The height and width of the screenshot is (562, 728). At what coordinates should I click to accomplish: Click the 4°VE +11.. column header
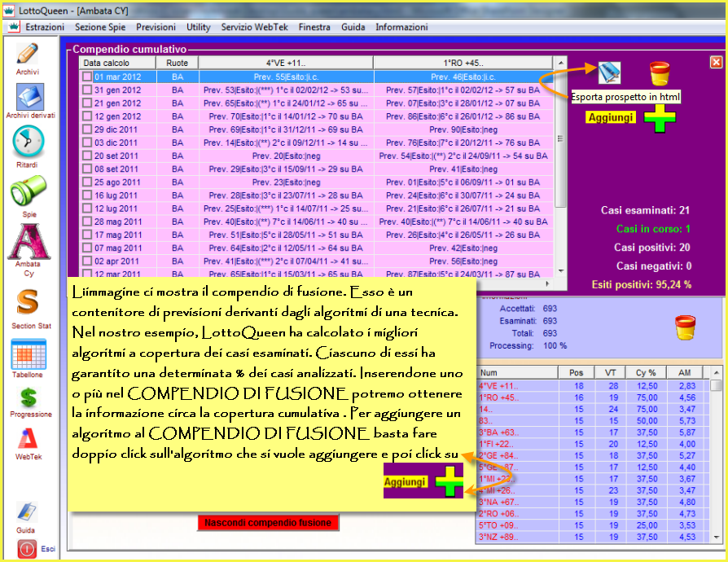click(x=286, y=63)
